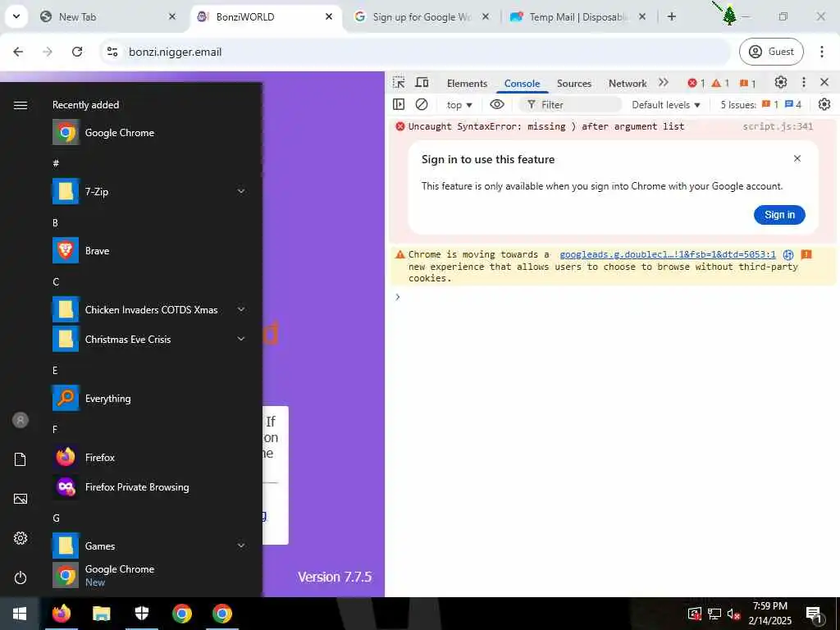The width and height of the screenshot is (840, 630).
Task: Open the Default levels dropdown
Action: coord(666,105)
